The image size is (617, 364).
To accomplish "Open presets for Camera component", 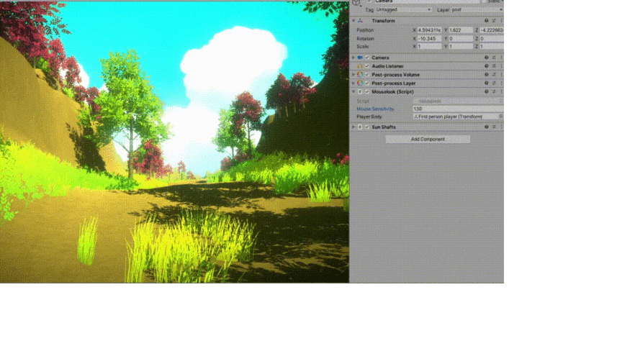I will (494, 58).
